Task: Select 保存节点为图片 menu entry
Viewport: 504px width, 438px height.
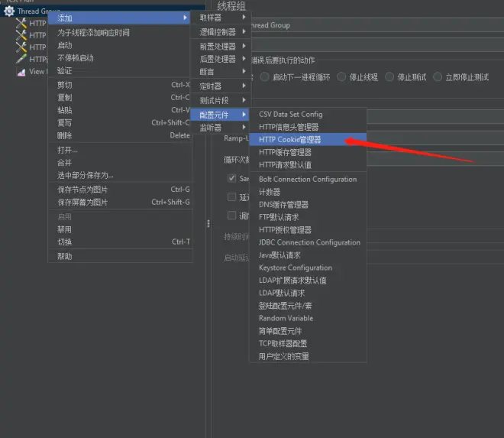Action: coord(82,190)
